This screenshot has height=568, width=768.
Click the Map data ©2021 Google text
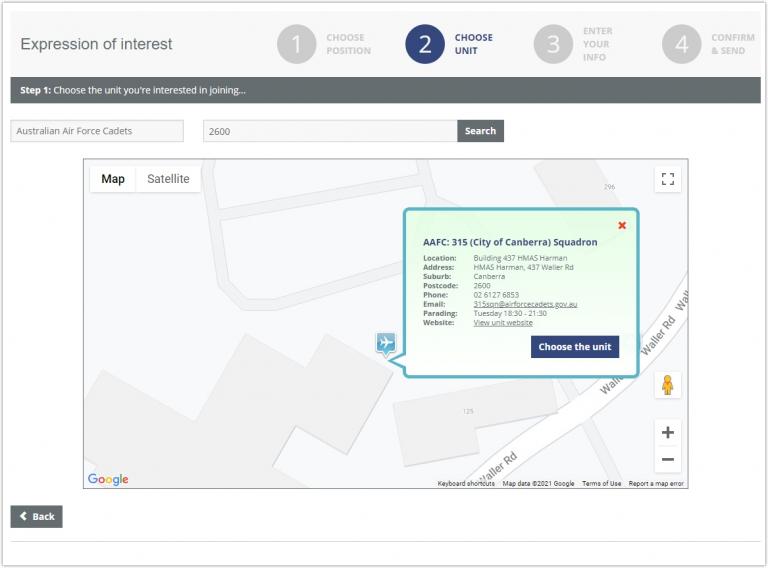pyautogui.click(x=538, y=484)
